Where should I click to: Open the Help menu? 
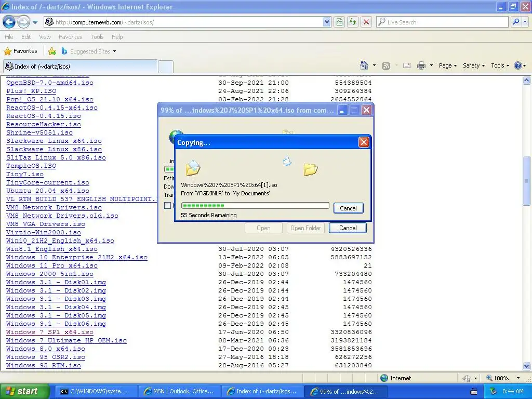tap(117, 37)
